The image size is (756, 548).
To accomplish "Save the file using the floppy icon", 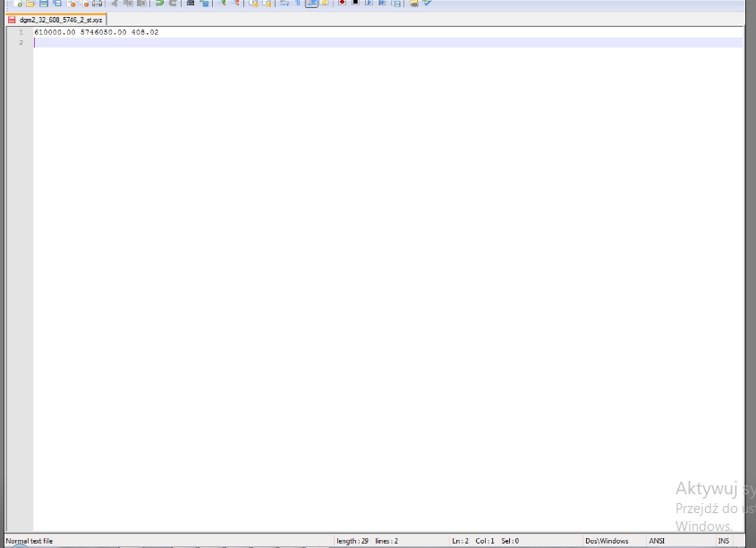I will 44,3.
